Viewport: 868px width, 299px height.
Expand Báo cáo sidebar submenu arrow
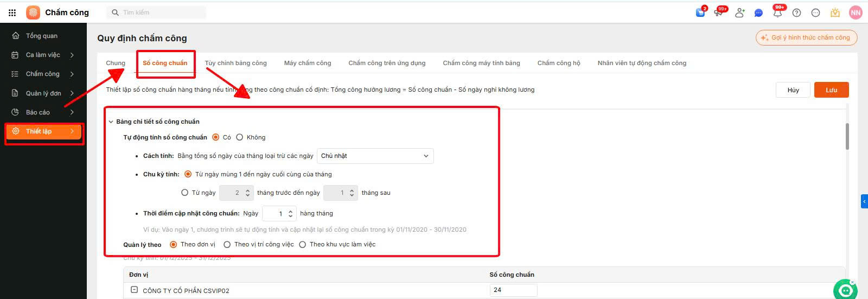point(72,112)
